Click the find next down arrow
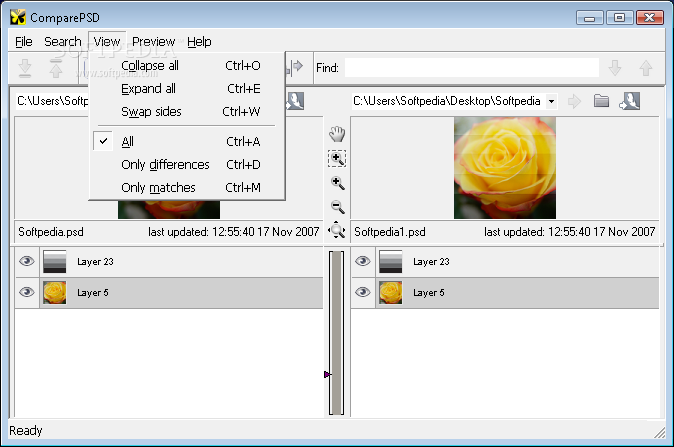The image size is (674, 447). (x=615, y=68)
